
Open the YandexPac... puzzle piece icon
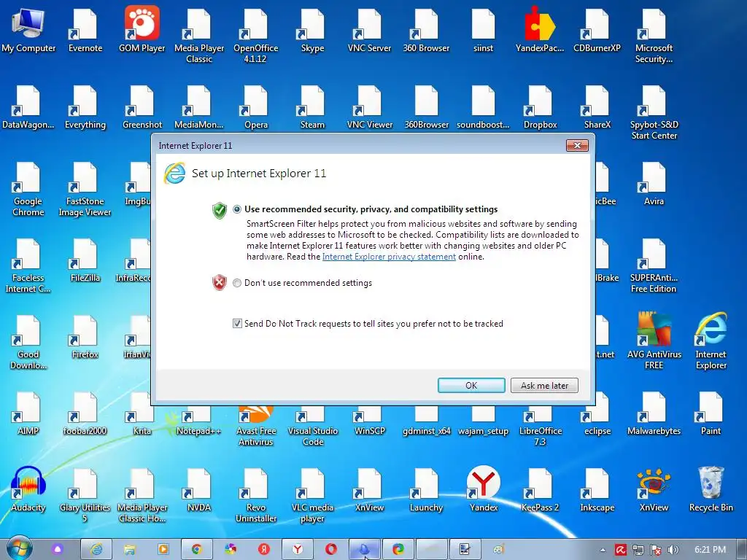click(540, 28)
